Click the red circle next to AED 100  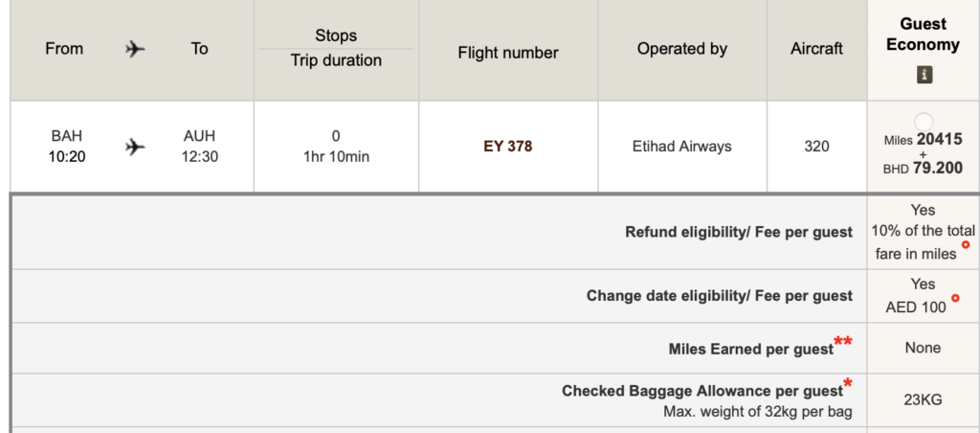pyautogui.click(x=955, y=300)
